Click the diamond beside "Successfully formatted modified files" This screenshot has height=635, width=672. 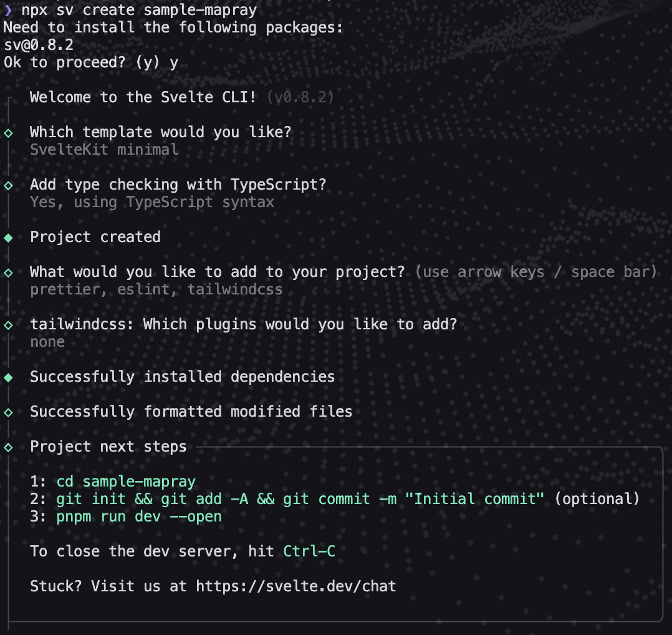[x=8, y=412]
